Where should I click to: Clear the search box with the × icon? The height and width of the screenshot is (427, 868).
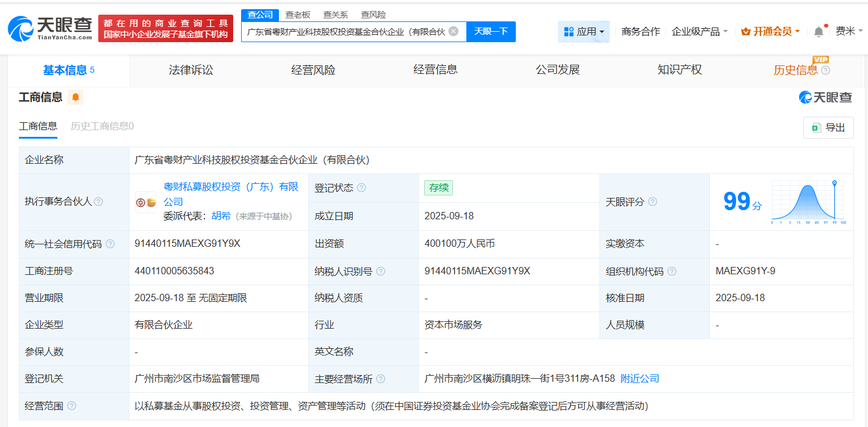point(452,32)
